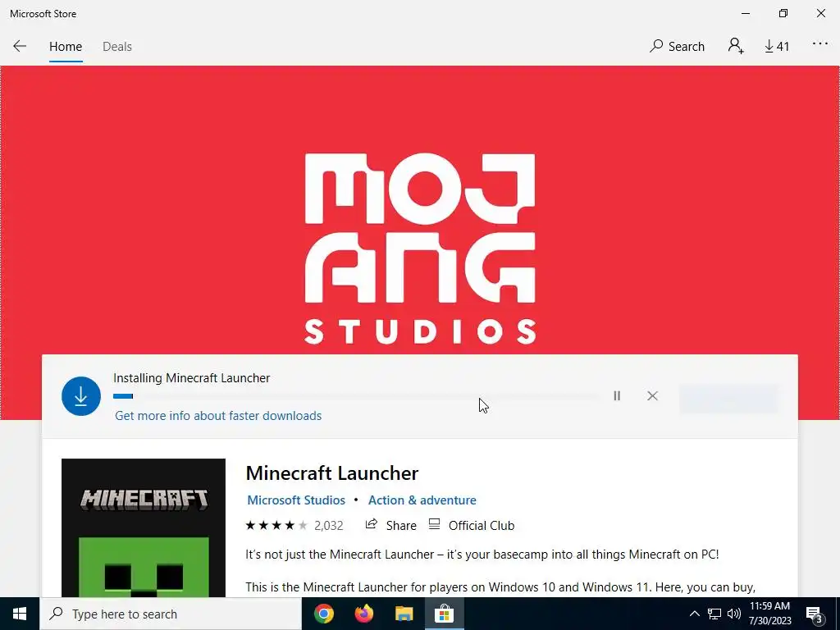Click the taskbar Type here to search box

coord(171,614)
